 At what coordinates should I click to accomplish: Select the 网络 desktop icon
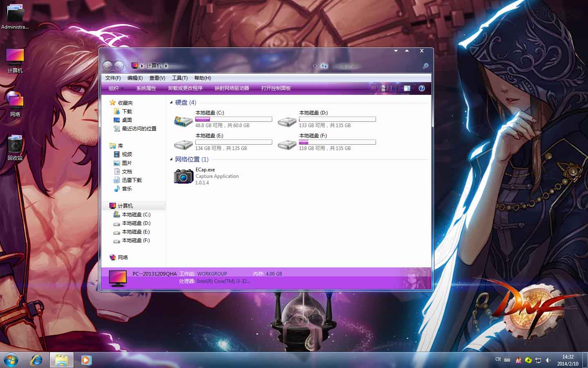click(x=15, y=104)
